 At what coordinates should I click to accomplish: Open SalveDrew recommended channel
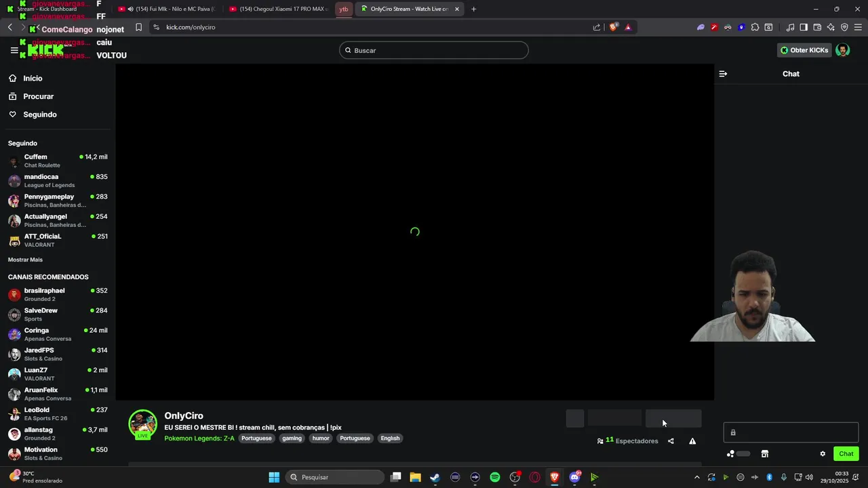57,314
